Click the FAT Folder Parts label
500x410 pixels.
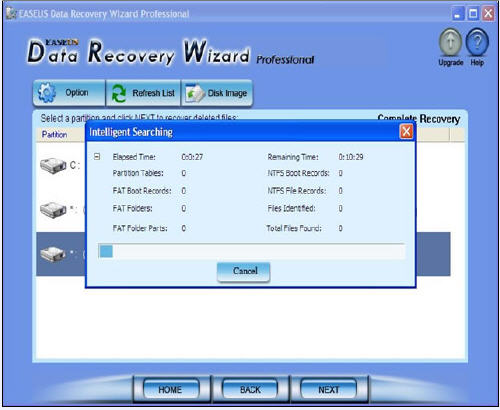click(x=140, y=228)
